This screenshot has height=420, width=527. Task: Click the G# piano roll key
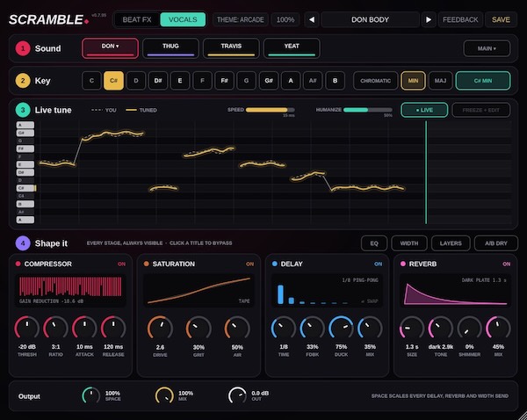25,133
